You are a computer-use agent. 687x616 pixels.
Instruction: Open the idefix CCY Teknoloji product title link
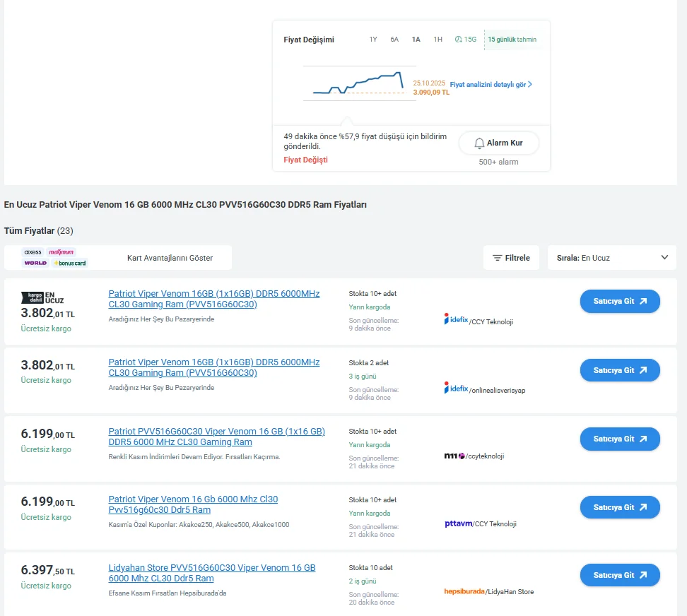214,299
